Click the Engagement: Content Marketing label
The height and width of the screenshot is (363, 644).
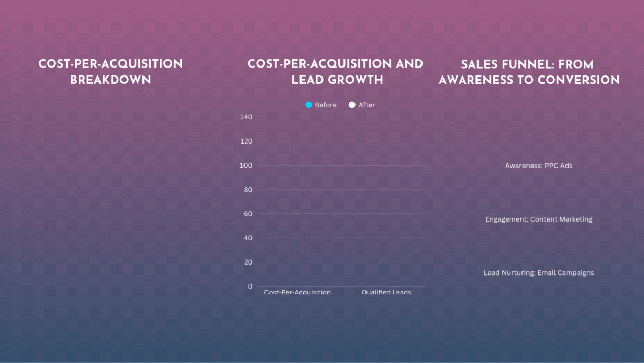tap(539, 219)
